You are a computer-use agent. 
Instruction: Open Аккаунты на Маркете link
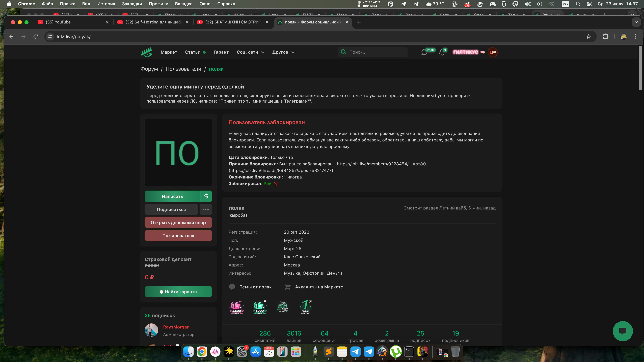(314, 287)
